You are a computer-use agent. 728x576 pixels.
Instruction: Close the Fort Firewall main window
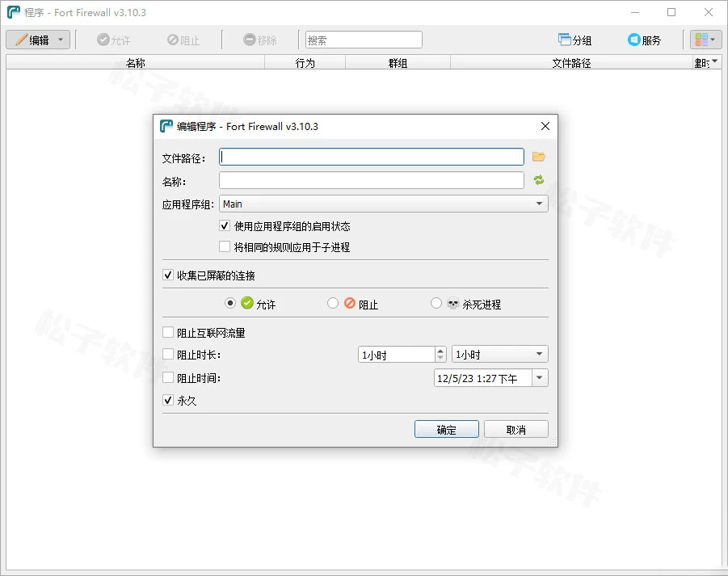coord(709,12)
